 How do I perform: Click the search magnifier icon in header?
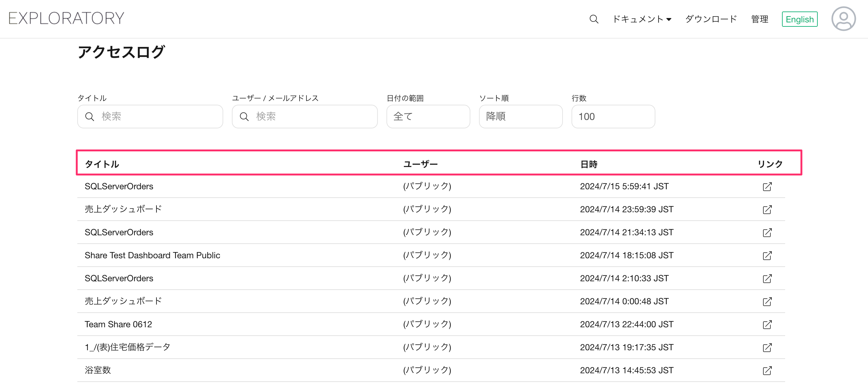(594, 19)
